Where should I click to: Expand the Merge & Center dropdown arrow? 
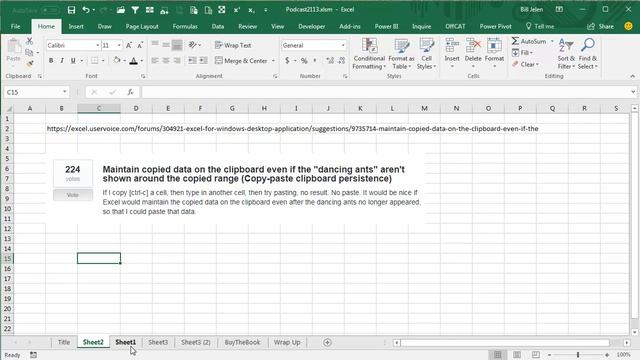[x=273, y=61]
